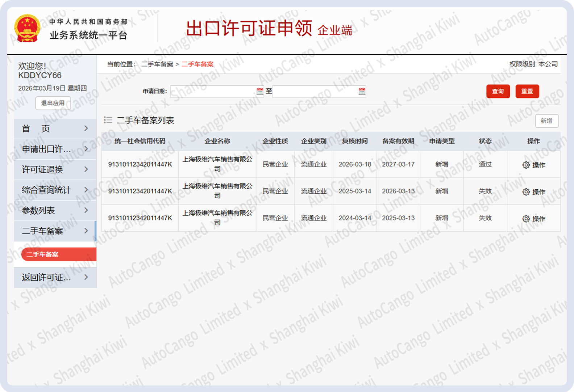Click the KDDYCY66 username text
The height and width of the screenshot is (392, 574).
click(40, 75)
